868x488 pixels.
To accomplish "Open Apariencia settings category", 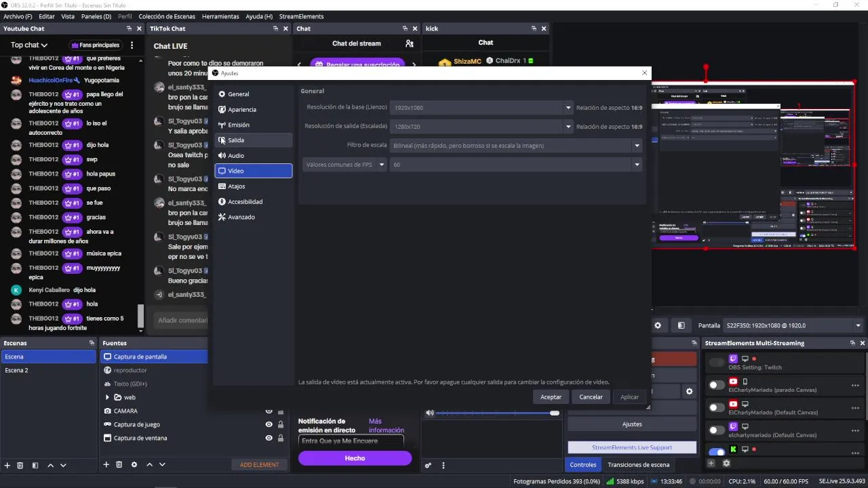I will point(254,110).
